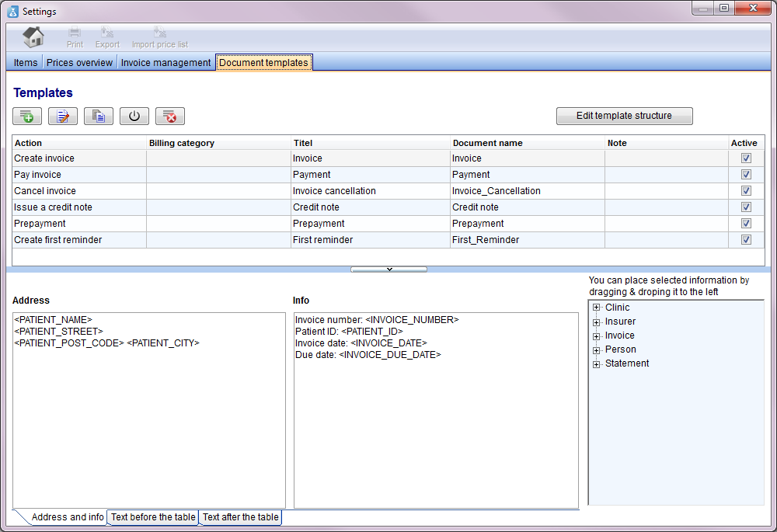
Task: Select the Clinic tree item label
Action: [x=617, y=308]
